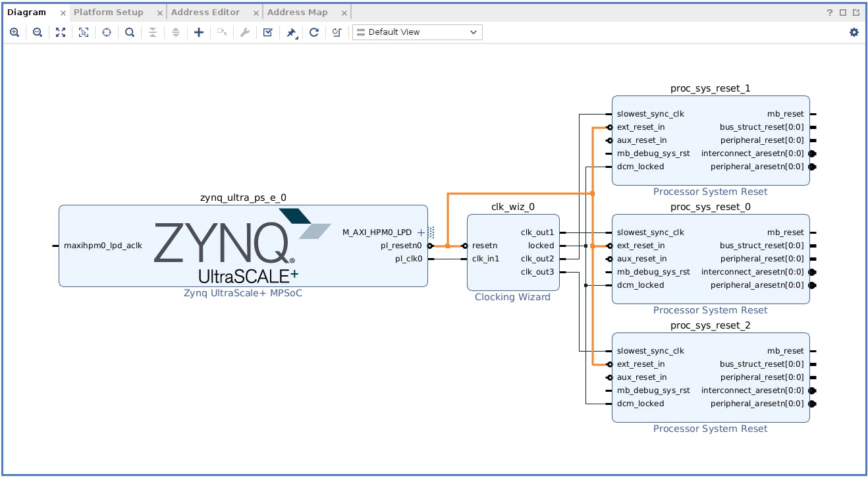Image resolution: width=868 pixels, height=478 pixels.
Task: Select the clk_out1 pin
Action: [537, 232]
